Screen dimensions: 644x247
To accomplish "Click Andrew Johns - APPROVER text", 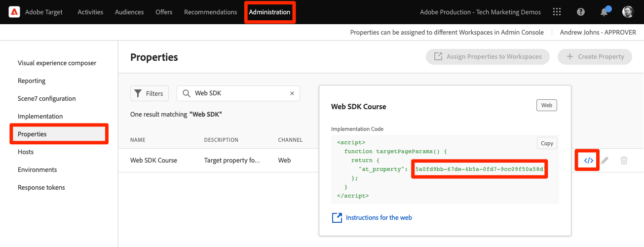I will coord(598,32).
